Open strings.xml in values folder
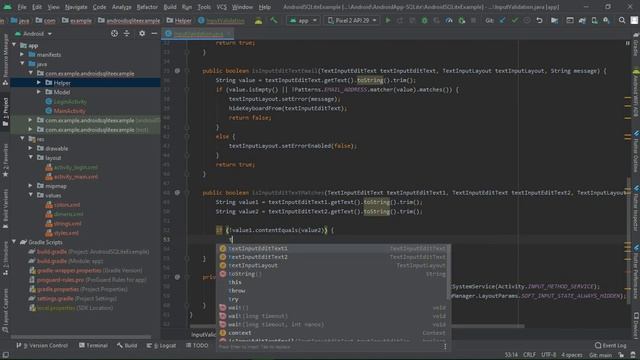The image size is (640, 360). tap(67, 223)
